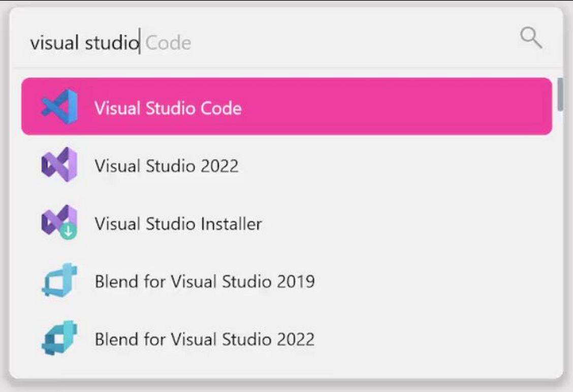The image size is (573, 392).
Task: Click the Blend for Visual Studio 2019 icon
Action: click(x=59, y=280)
